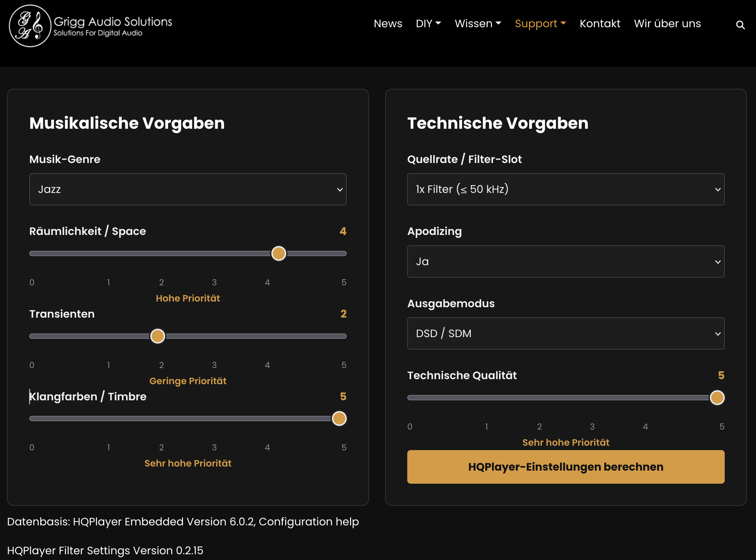Open the Kontakt page
Image resolution: width=756 pixels, height=560 pixels.
(x=600, y=24)
